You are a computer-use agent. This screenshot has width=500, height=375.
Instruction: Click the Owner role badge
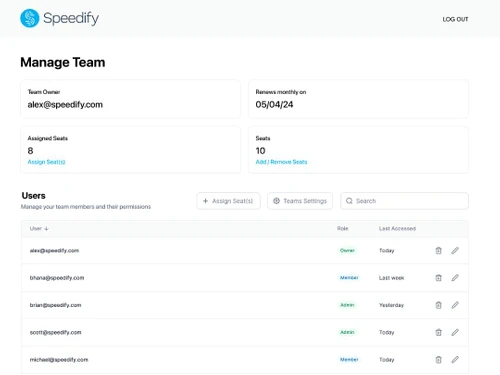click(347, 251)
